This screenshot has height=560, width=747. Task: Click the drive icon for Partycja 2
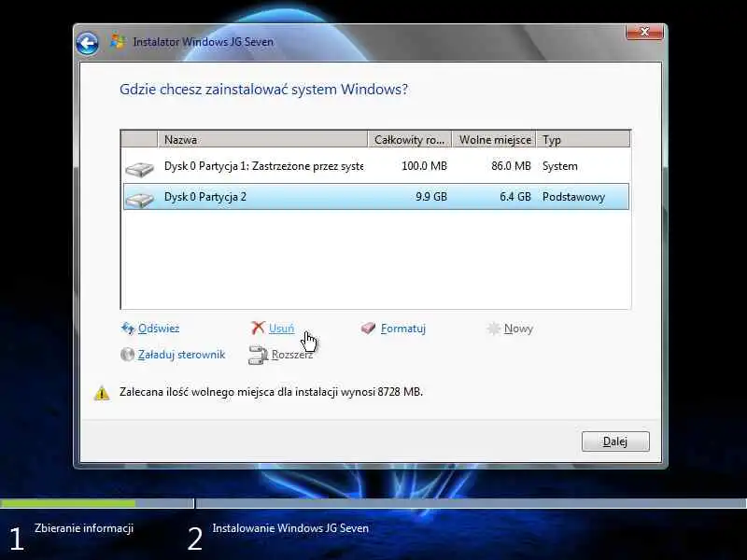pos(139,199)
